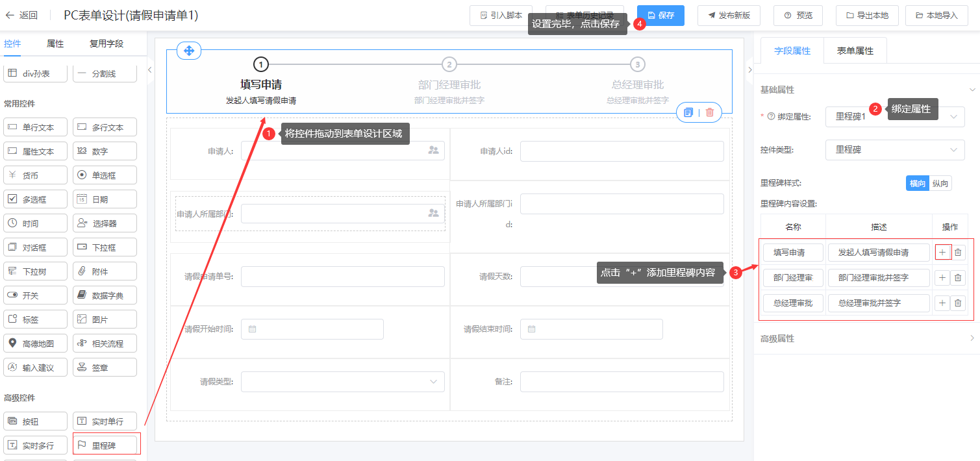Viewport: 980px width, 461px height.
Task: Choose the 数据字典 control
Action: click(x=105, y=295)
